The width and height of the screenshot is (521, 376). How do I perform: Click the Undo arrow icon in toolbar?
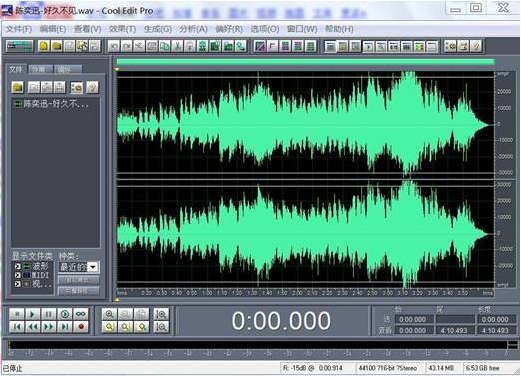[x=114, y=46]
